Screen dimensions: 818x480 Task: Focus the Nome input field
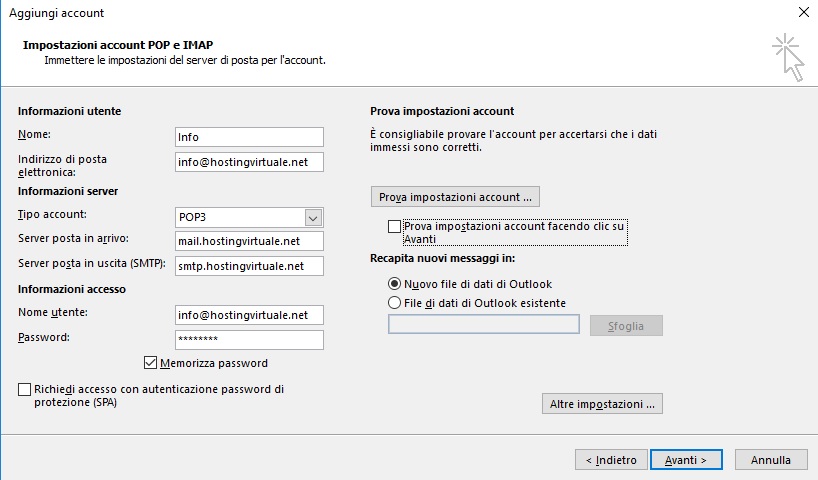click(249, 137)
